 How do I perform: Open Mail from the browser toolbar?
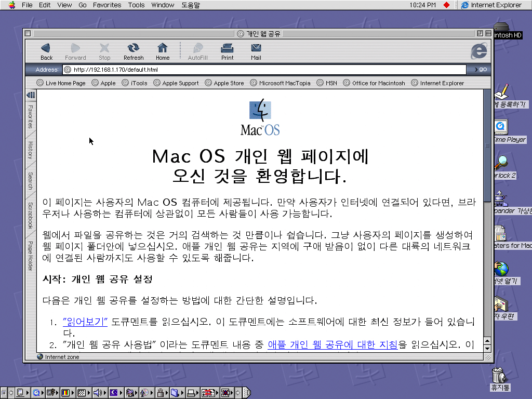256,51
